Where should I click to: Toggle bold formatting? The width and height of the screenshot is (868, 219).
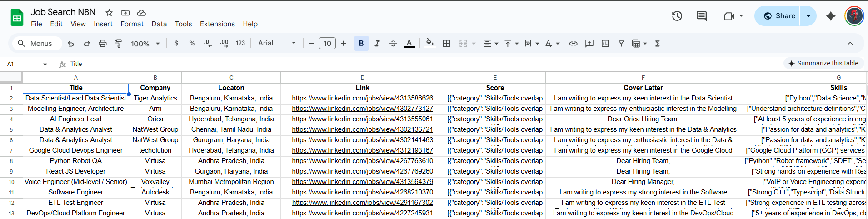pyautogui.click(x=361, y=44)
